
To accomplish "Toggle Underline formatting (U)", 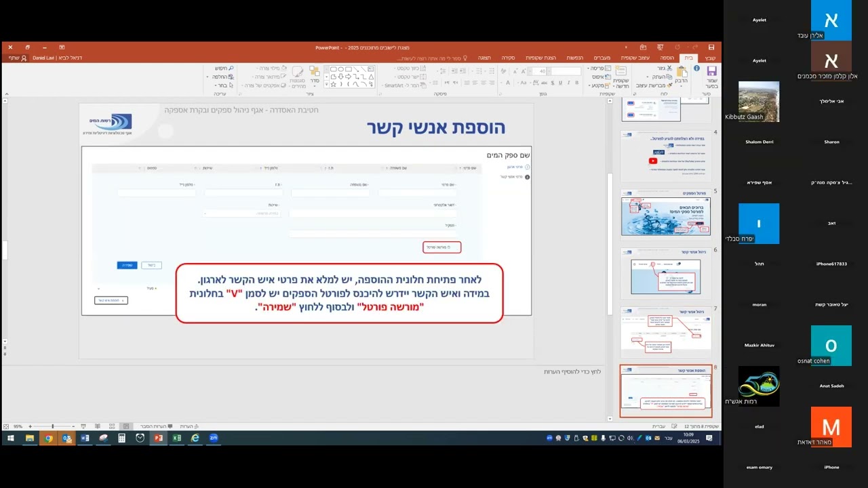I will [x=560, y=83].
